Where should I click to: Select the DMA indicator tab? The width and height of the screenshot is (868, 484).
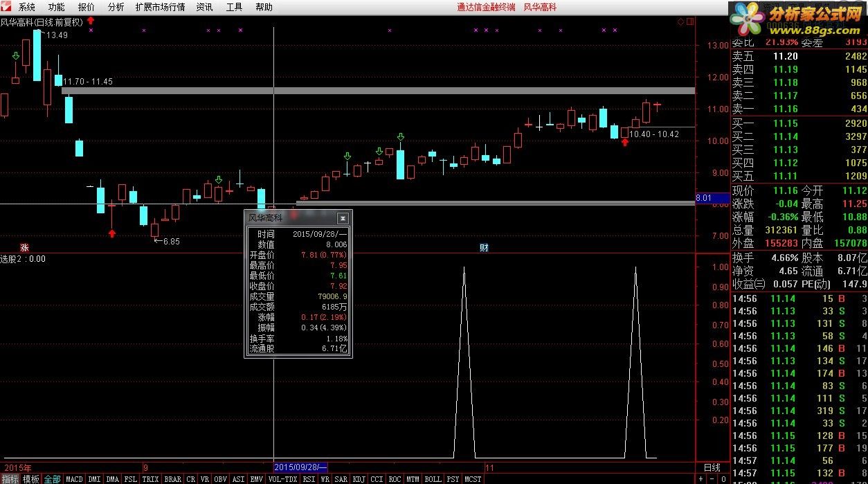pos(113,478)
